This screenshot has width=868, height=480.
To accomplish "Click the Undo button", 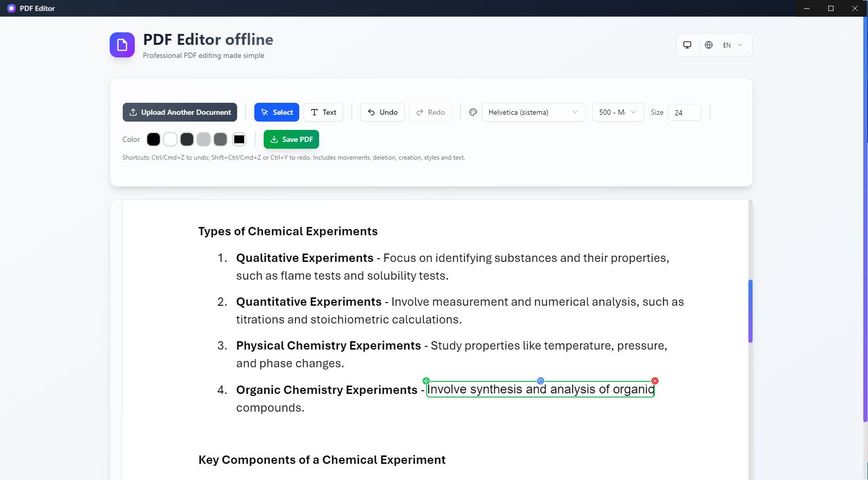I will point(382,112).
